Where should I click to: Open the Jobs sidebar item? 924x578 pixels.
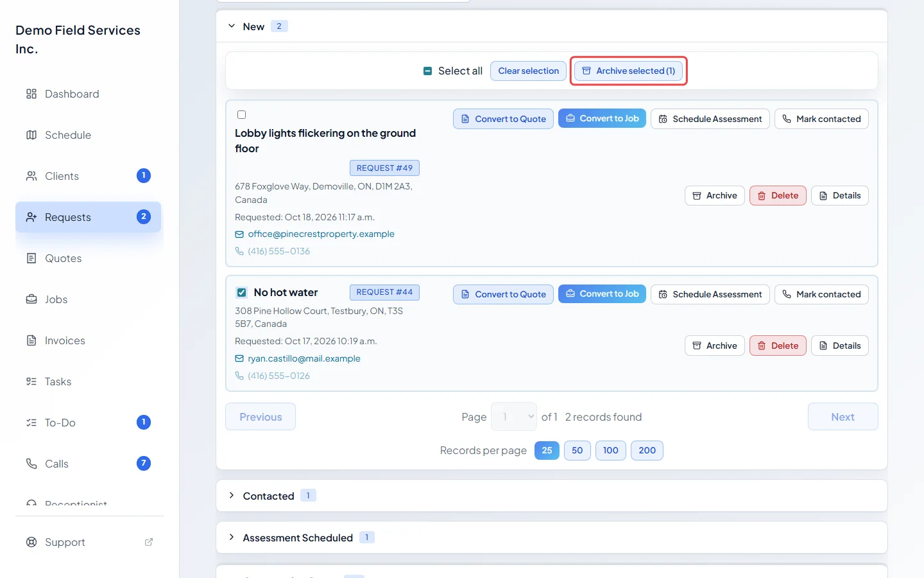coord(89,299)
